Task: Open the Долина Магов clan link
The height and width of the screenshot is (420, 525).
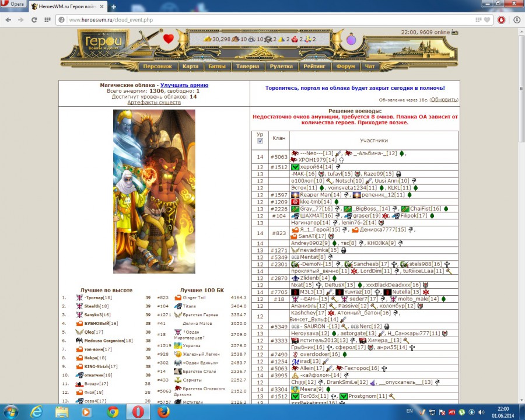Action: [197, 324]
